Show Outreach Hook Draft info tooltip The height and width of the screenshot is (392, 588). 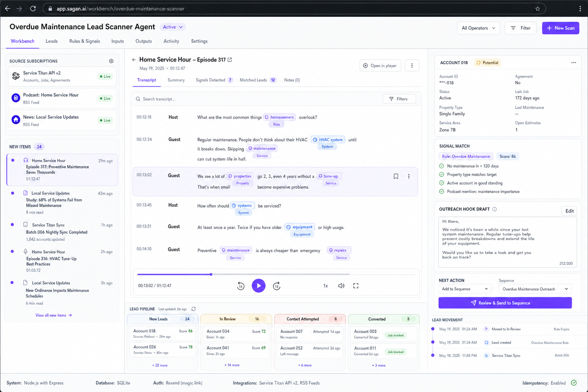[x=495, y=209]
